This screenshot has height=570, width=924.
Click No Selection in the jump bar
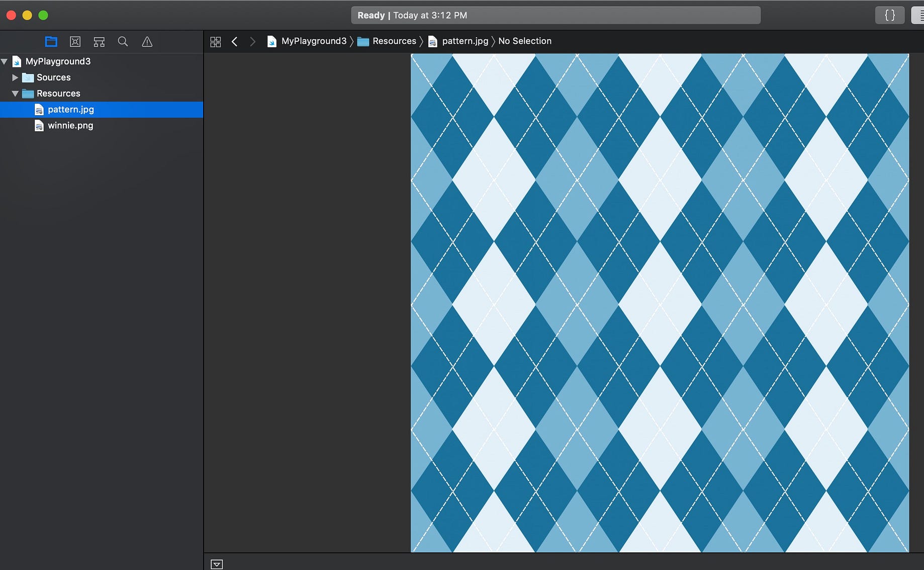click(x=525, y=41)
